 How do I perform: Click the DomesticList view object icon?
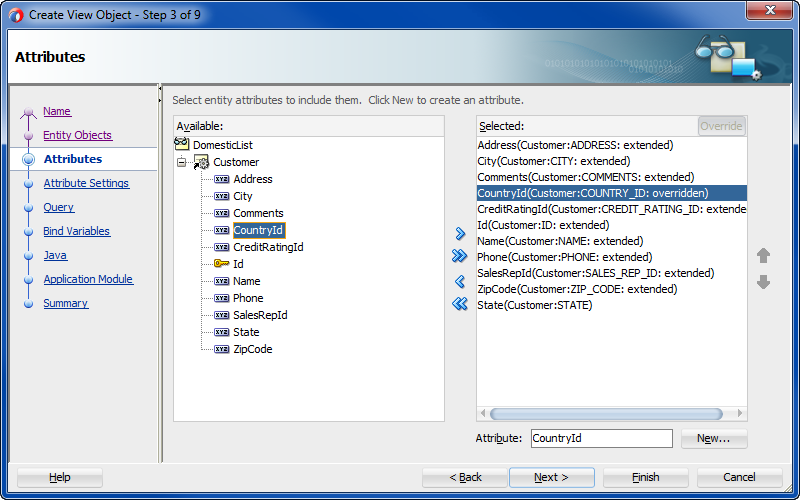pyautogui.click(x=182, y=144)
